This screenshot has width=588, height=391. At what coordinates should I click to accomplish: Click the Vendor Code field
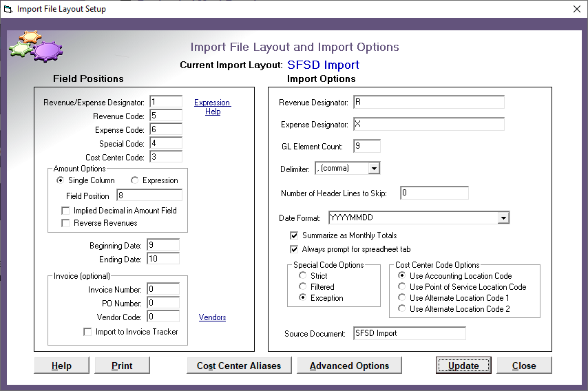(x=163, y=317)
